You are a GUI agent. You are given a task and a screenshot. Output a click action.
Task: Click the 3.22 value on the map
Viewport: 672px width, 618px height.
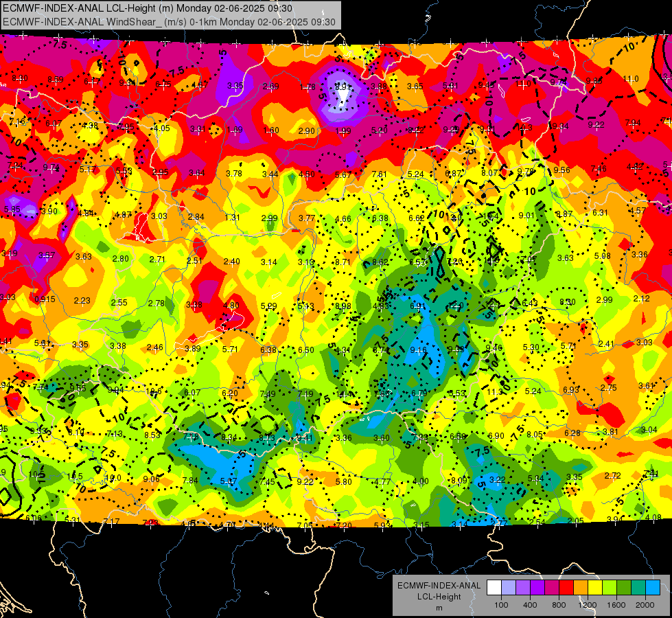(498, 479)
